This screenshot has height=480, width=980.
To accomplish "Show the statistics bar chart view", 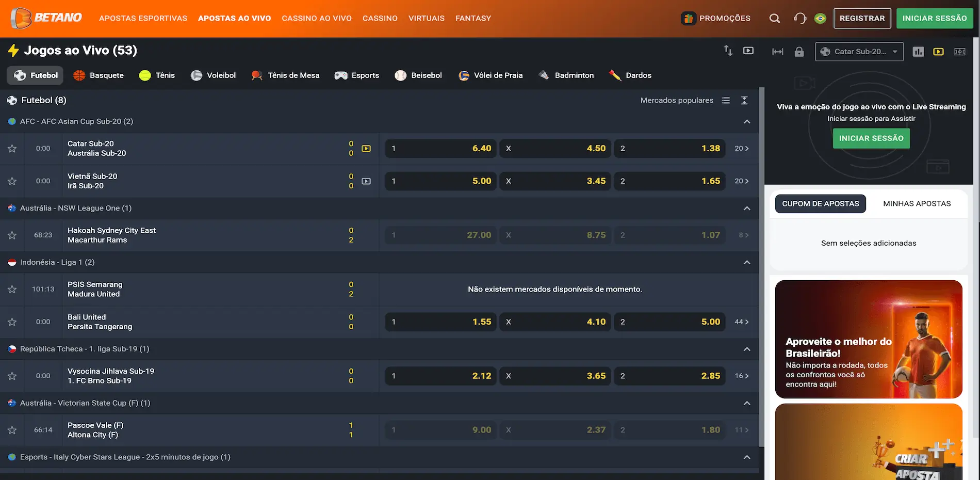I will click(x=918, y=52).
